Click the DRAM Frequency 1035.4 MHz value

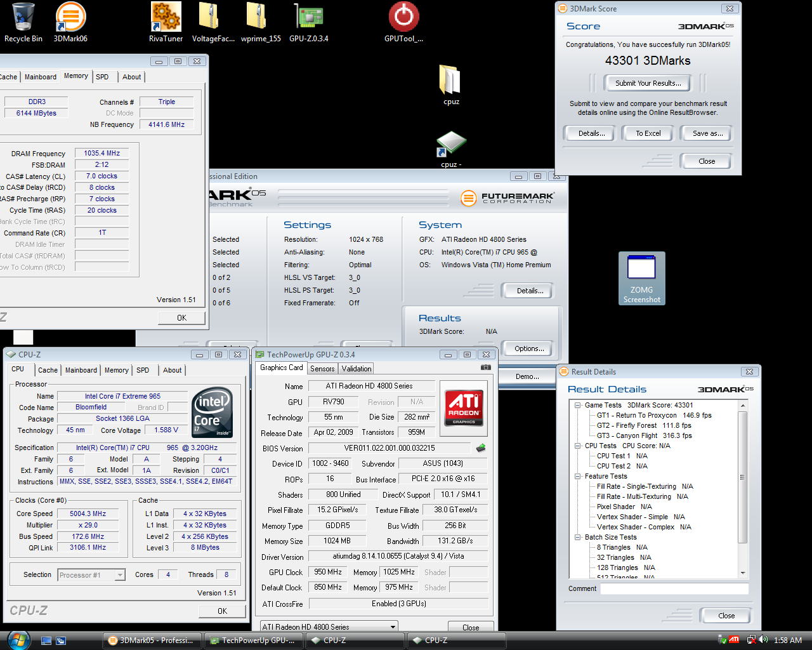click(x=102, y=153)
